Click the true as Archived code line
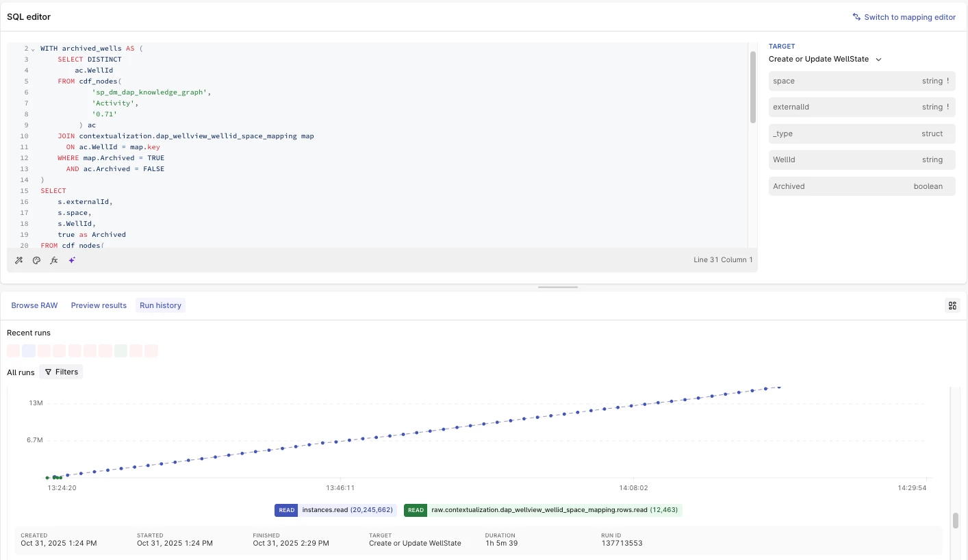The height and width of the screenshot is (560, 968). pos(92,235)
